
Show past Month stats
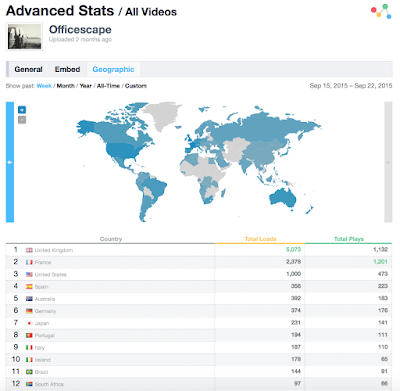pyautogui.click(x=65, y=86)
